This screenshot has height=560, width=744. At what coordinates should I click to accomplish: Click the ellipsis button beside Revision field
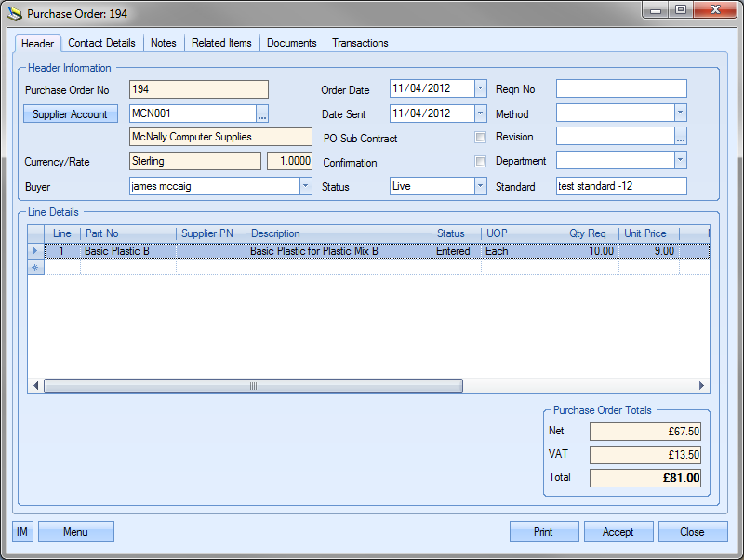click(681, 137)
